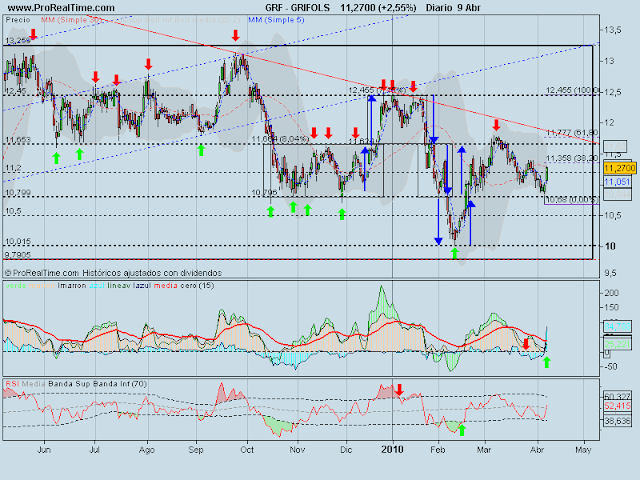Viewport: 640px width, 480px height.
Task: Click the Jul label on the time axis
Action: [94, 450]
